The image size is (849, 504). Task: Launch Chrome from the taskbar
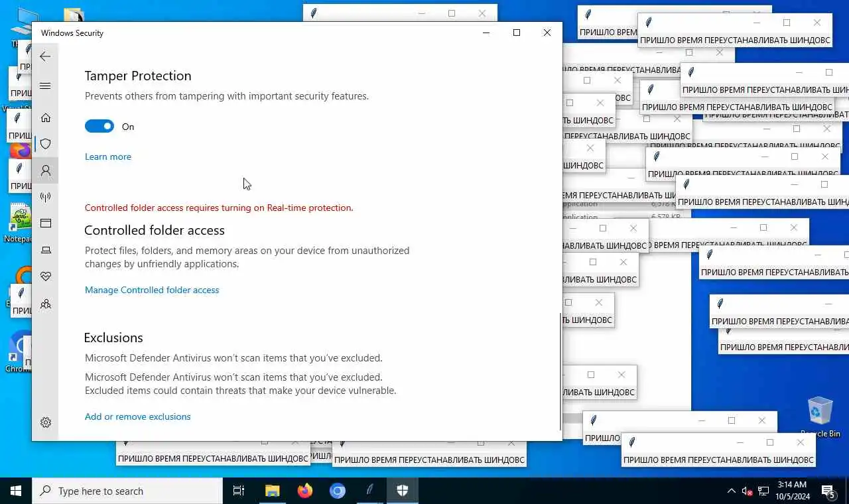pyautogui.click(x=338, y=491)
